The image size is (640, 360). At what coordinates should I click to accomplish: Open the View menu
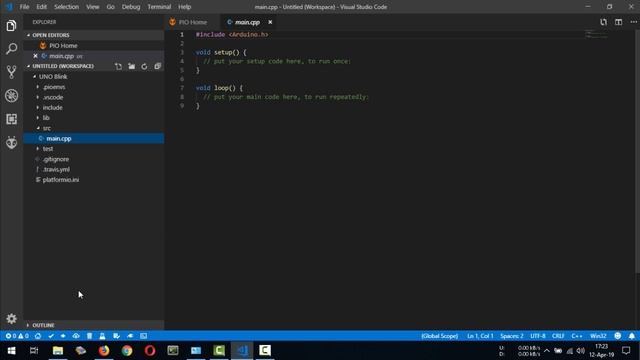93,7
